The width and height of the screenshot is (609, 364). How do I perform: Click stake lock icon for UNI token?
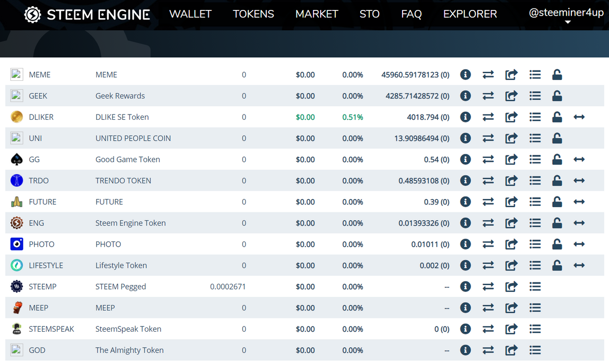point(557,138)
